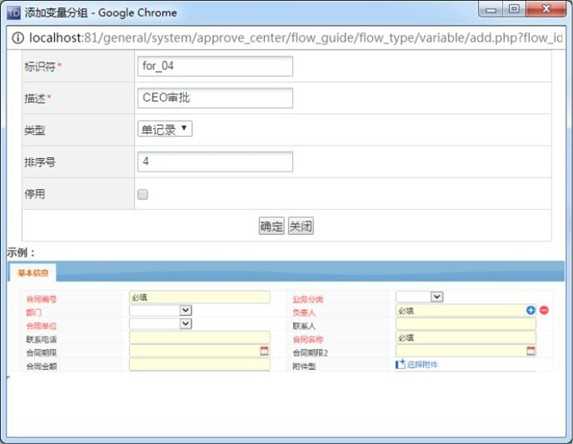Click the 关闭 button
The image size is (573, 444).
pyautogui.click(x=301, y=226)
